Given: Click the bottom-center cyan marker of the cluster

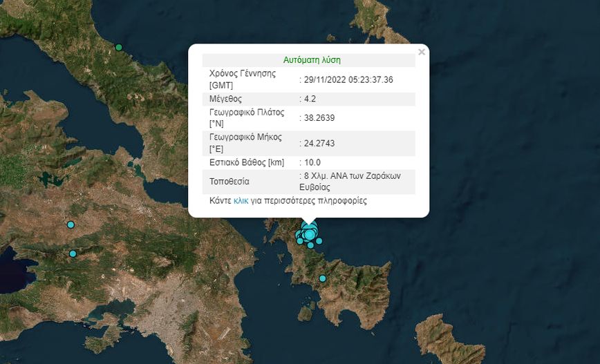Looking at the screenshot, I should point(311,245).
